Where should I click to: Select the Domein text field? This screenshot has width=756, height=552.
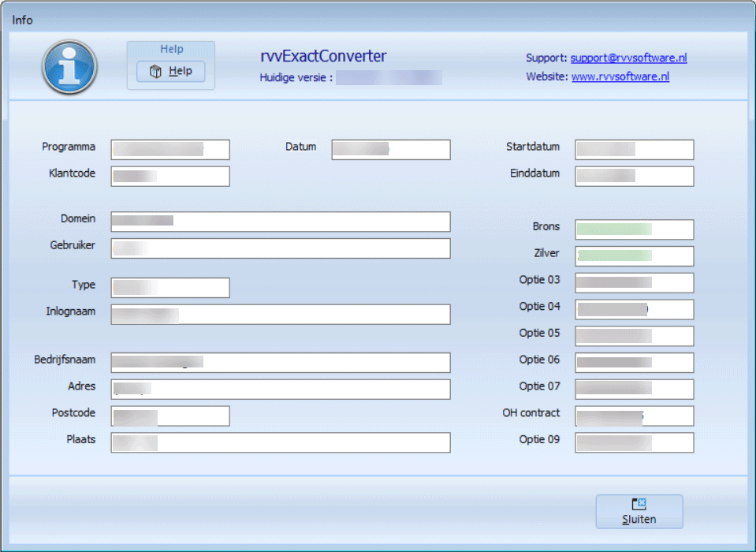[x=281, y=222]
